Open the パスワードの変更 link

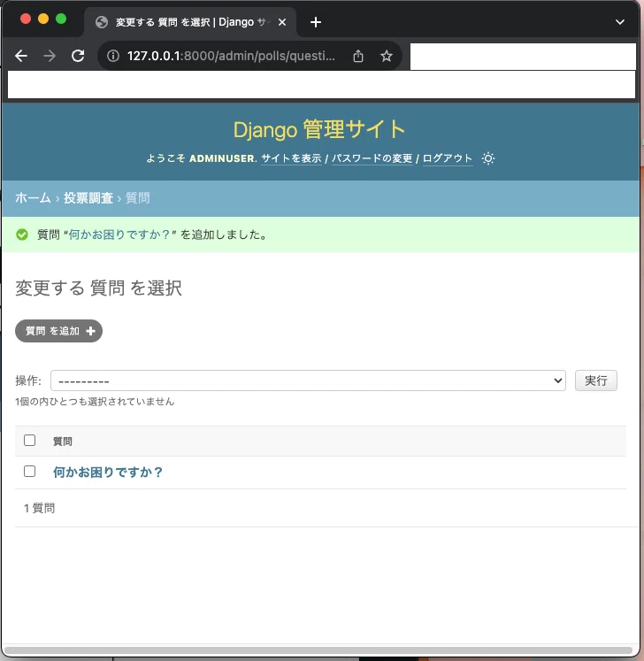[x=372, y=158]
